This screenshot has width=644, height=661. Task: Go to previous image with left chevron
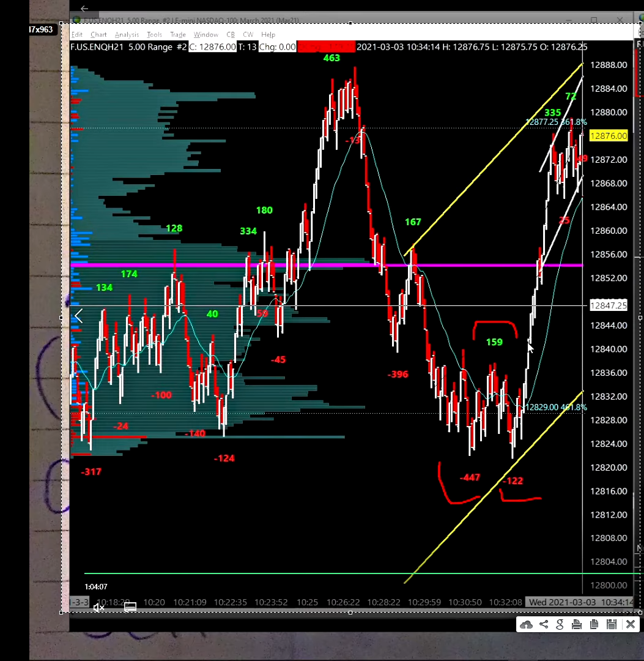[x=78, y=316]
